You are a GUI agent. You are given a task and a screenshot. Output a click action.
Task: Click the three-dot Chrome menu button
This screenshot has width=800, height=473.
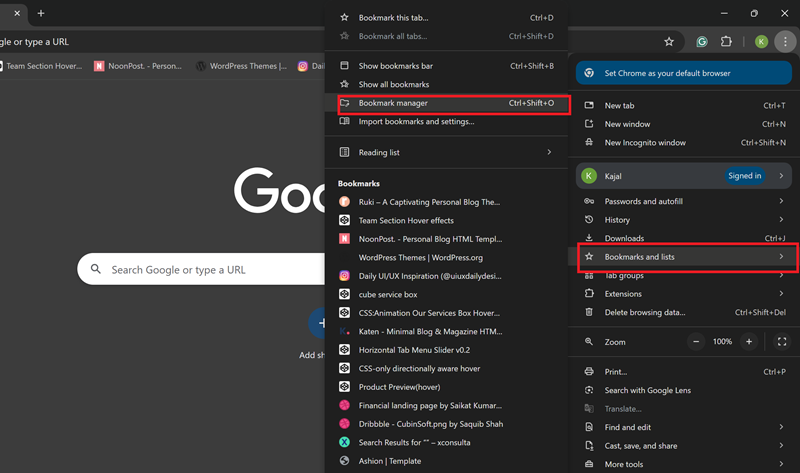click(x=785, y=42)
